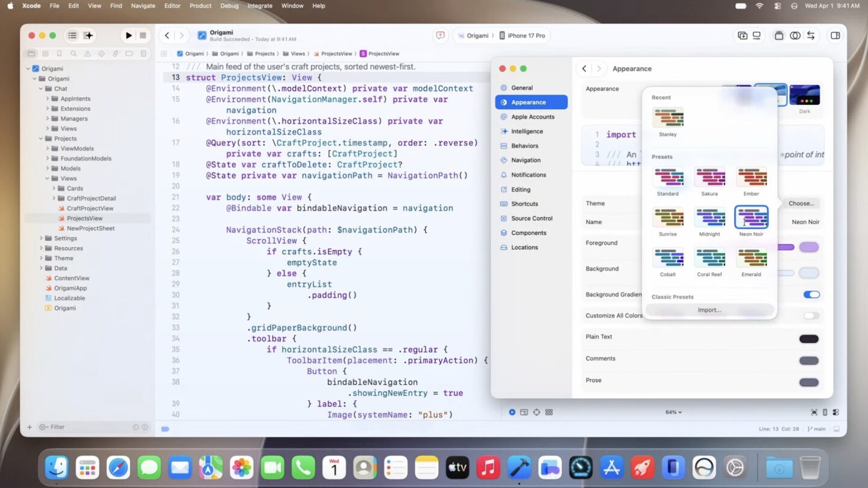Expand the Extensions folder
The height and width of the screenshot is (488, 868).
coord(48,108)
